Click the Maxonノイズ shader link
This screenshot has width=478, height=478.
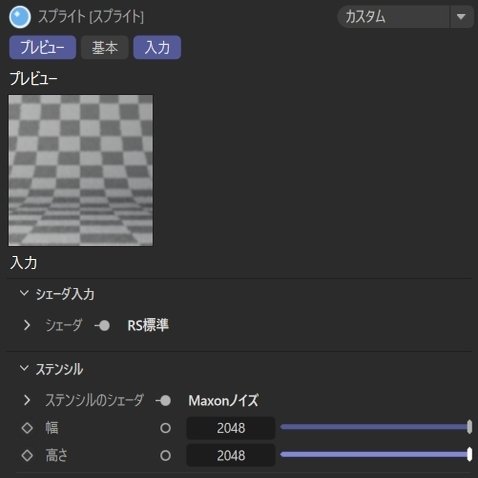click(x=223, y=400)
